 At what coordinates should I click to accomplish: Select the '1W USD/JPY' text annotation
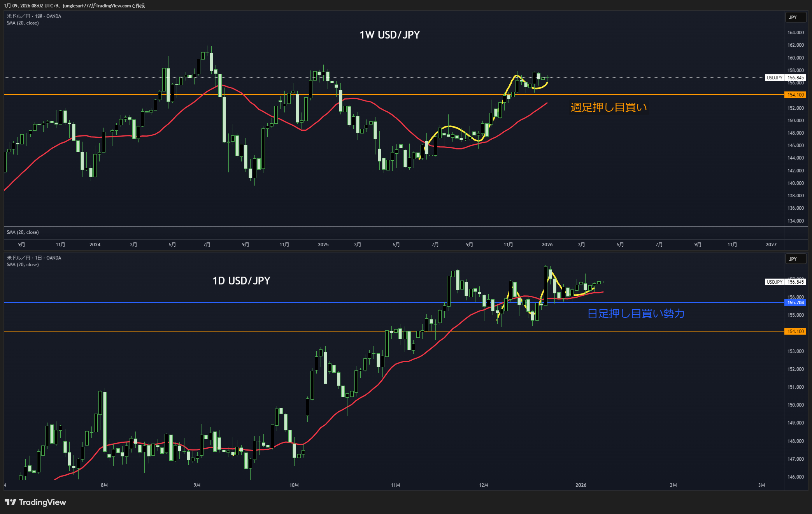point(389,35)
